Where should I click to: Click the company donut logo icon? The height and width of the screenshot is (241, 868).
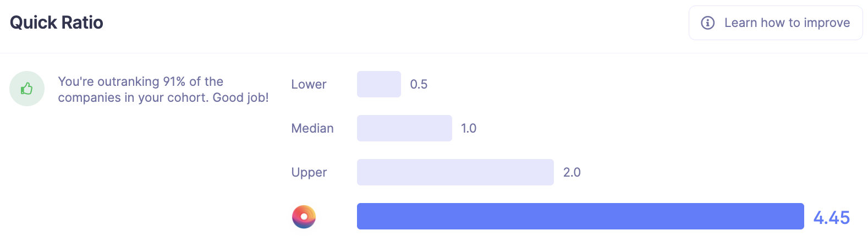(x=304, y=217)
